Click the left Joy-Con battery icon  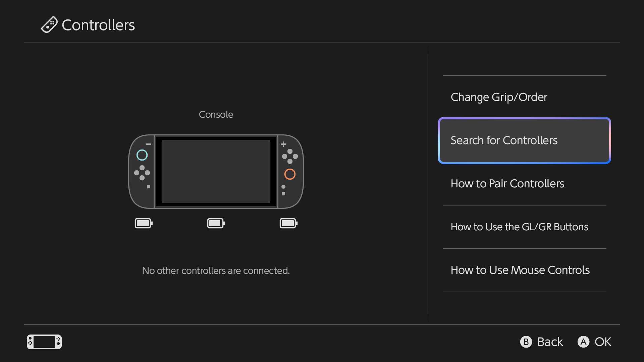tap(144, 223)
